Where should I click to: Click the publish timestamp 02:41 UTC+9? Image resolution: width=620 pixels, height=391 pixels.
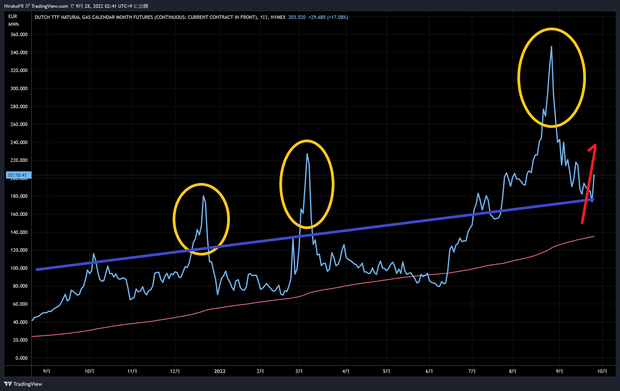(119, 6)
